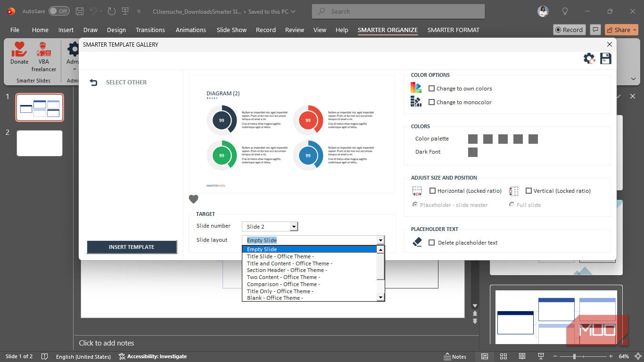The width and height of the screenshot is (644, 362).
Task: Collapse the Slide layout dropdown arrow
Action: click(380, 240)
